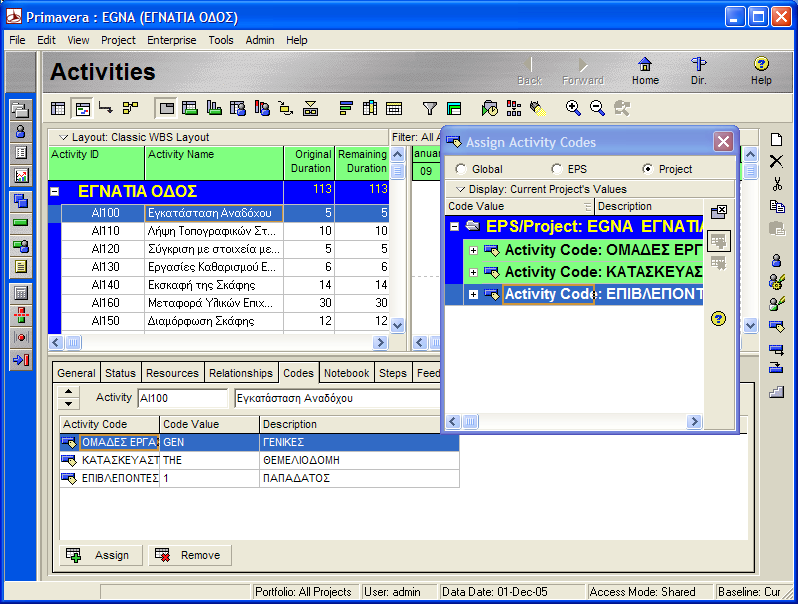Click scroll down arrow of activity table
798x604 pixels.
(x=397, y=326)
